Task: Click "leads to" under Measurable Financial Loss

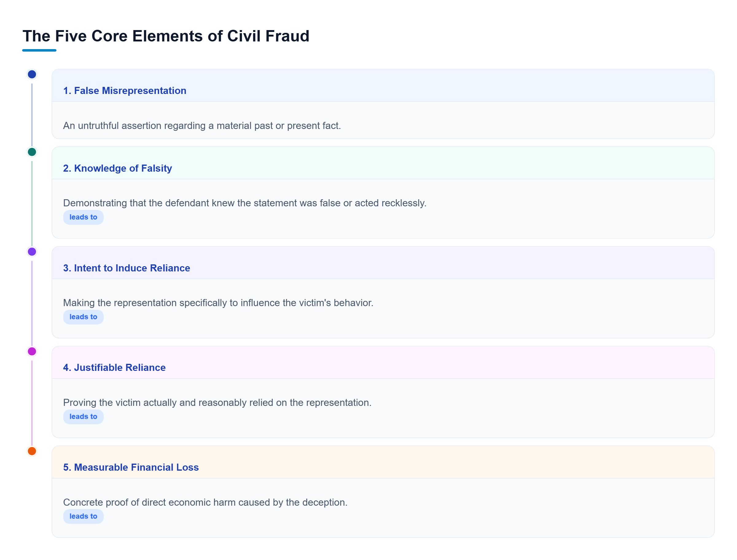Action: (x=83, y=516)
